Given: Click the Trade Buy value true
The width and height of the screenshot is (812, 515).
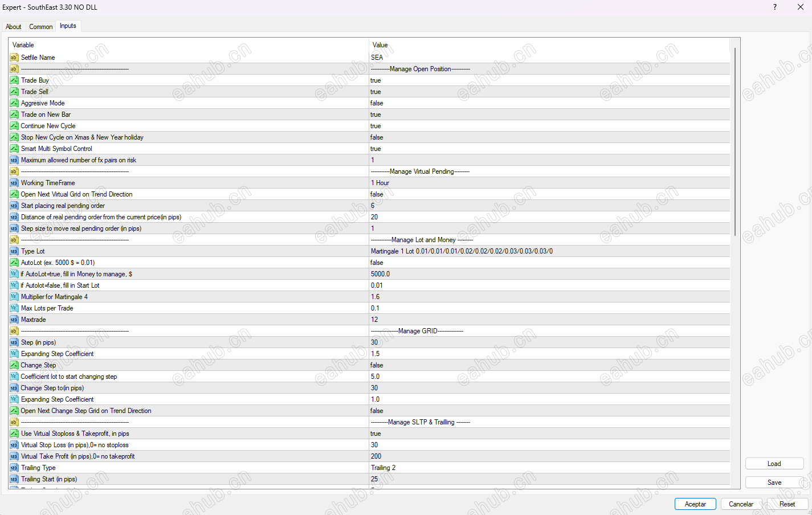Looking at the screenshot, I should click(x=376, y=80).
